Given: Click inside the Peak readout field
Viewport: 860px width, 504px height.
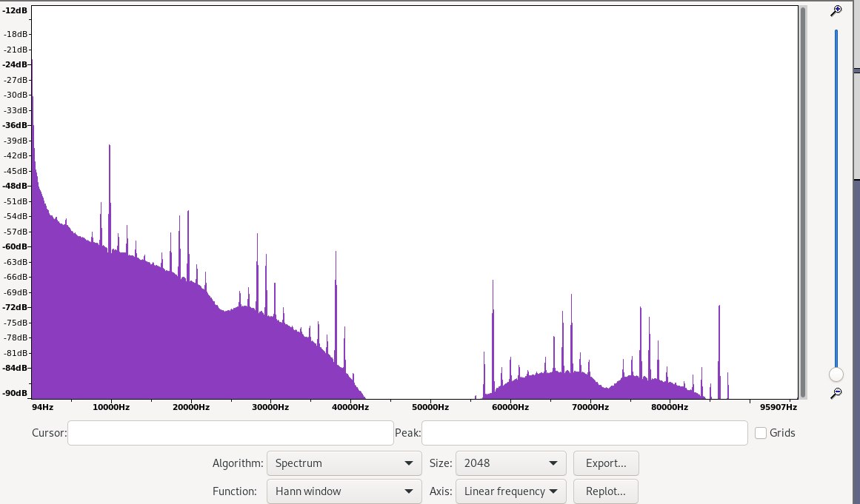Looking at the screenshot, I should (x=584, y=433).
